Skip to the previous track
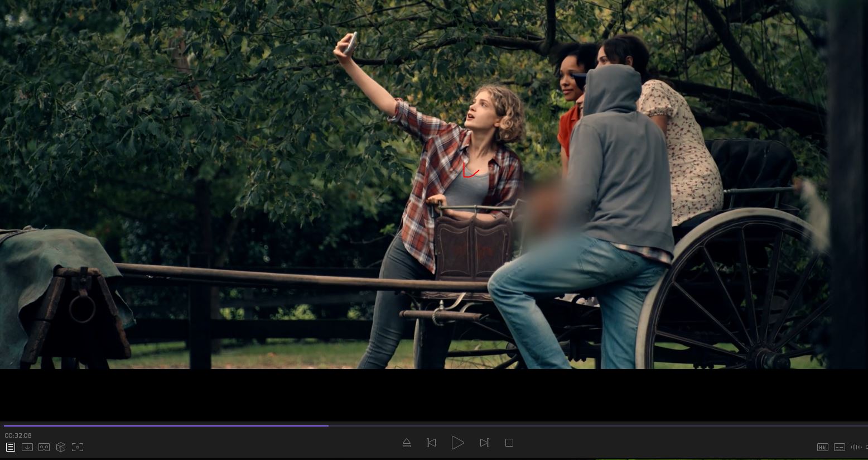The height and width of the screenshot is (460, 868). pos(431,443)
